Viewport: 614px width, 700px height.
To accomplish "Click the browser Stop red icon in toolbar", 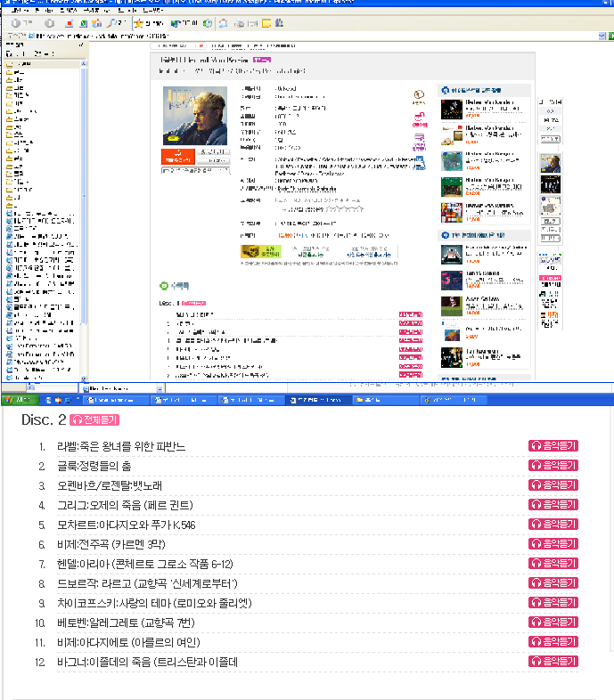I will pos(68,22).
